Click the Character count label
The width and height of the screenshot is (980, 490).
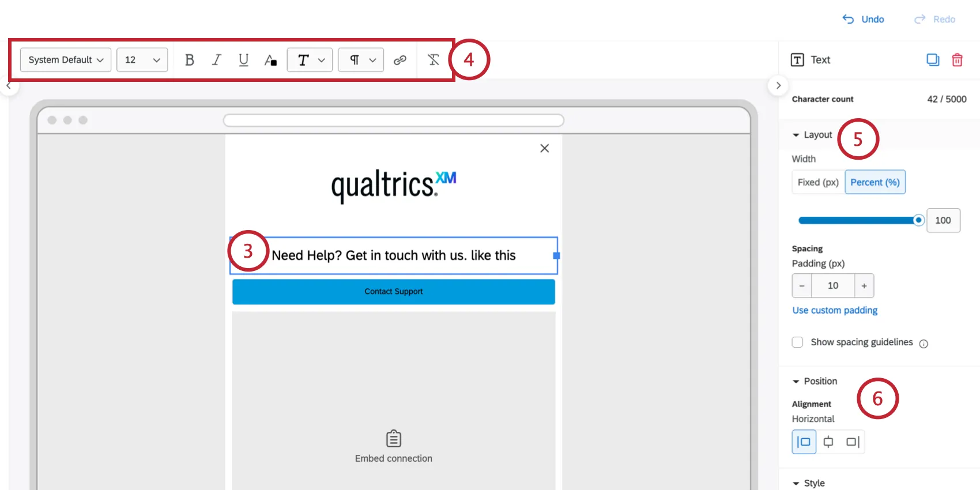823,99
